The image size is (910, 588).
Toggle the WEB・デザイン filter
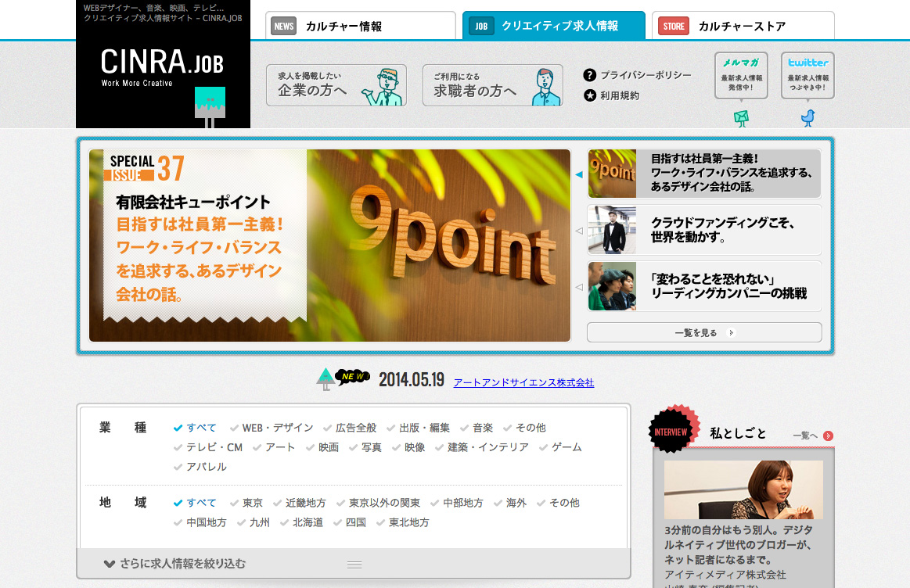pos(272,428)
